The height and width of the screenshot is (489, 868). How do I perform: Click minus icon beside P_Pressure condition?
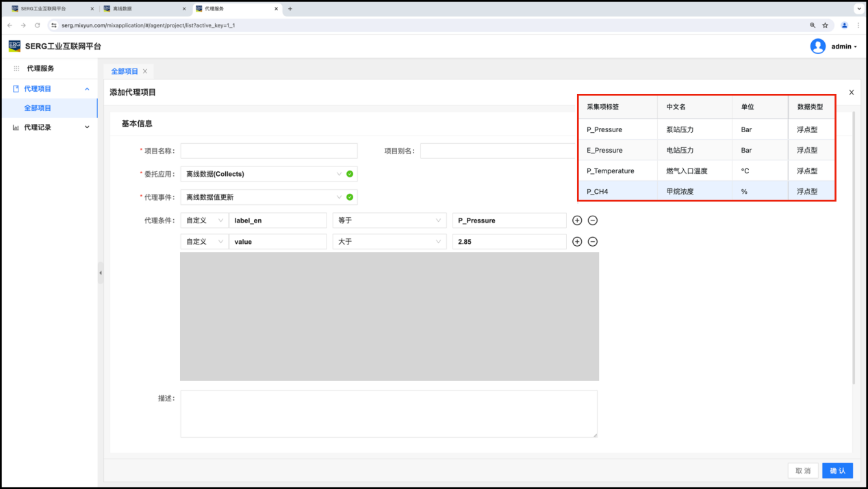coord(593,221)
